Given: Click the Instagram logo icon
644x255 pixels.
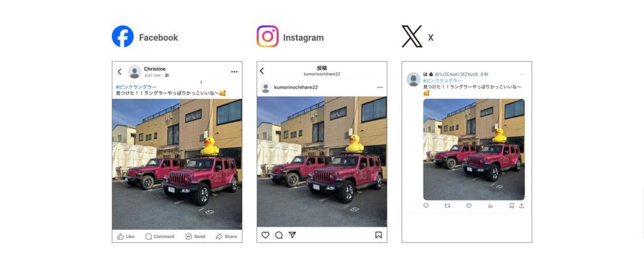Looking at the screenshot, I should (267, 37).
